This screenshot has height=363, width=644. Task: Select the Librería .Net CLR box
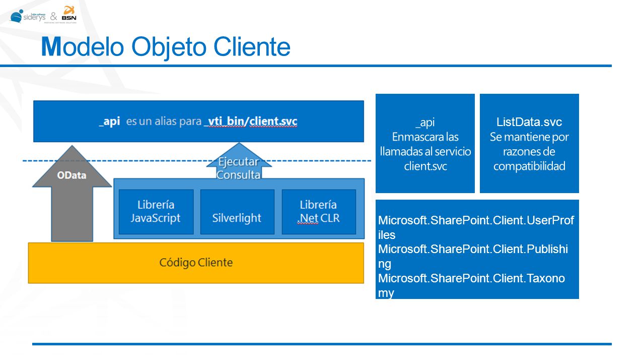click(319, 212)
